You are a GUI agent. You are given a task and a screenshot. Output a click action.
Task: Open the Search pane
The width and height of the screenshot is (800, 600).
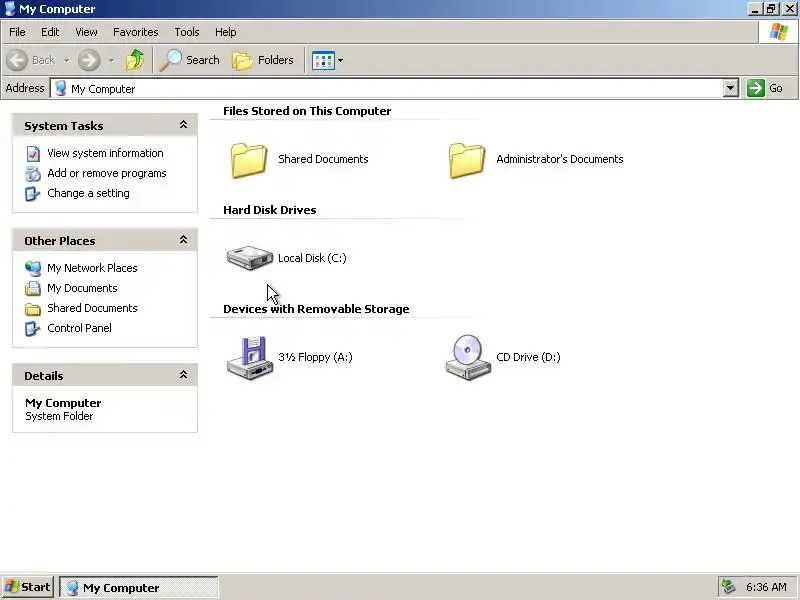tap(190, 60)
